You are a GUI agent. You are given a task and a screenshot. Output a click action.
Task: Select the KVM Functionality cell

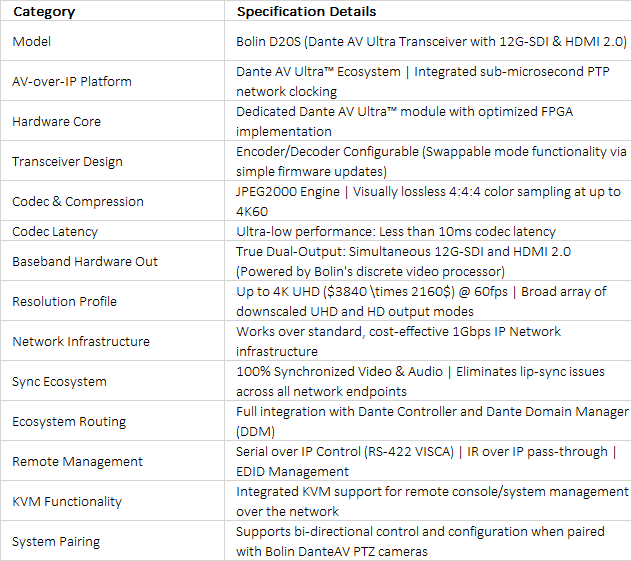pos(112,501)
